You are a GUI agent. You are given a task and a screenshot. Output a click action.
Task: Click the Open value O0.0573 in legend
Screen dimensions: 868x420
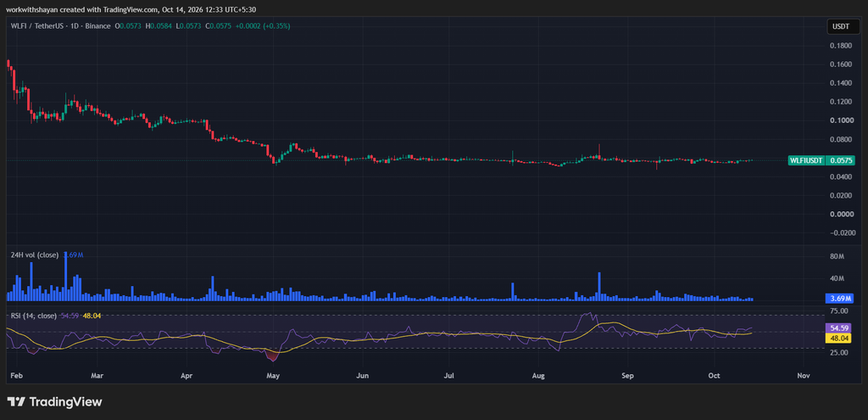(x=127, y=26)
